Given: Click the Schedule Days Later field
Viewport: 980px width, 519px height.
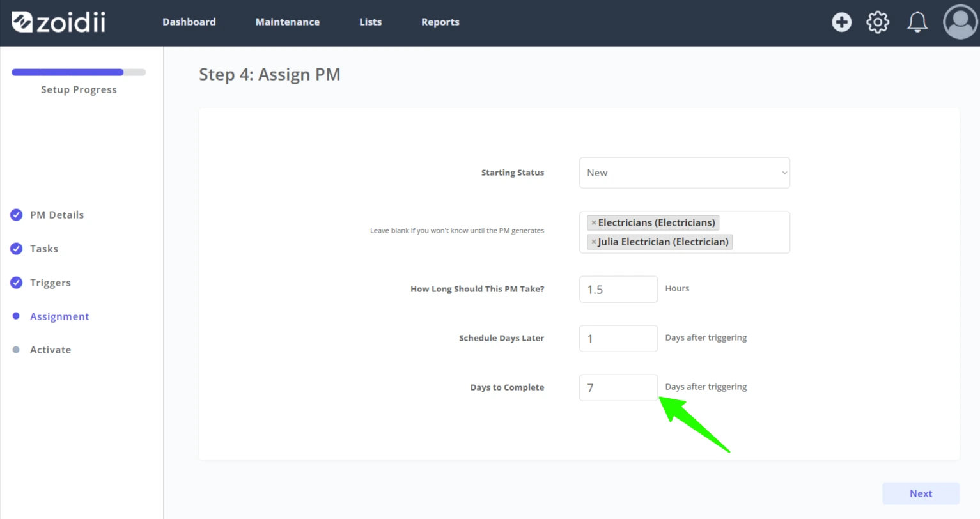Looking at the screenshot, I should click(618, 339).
